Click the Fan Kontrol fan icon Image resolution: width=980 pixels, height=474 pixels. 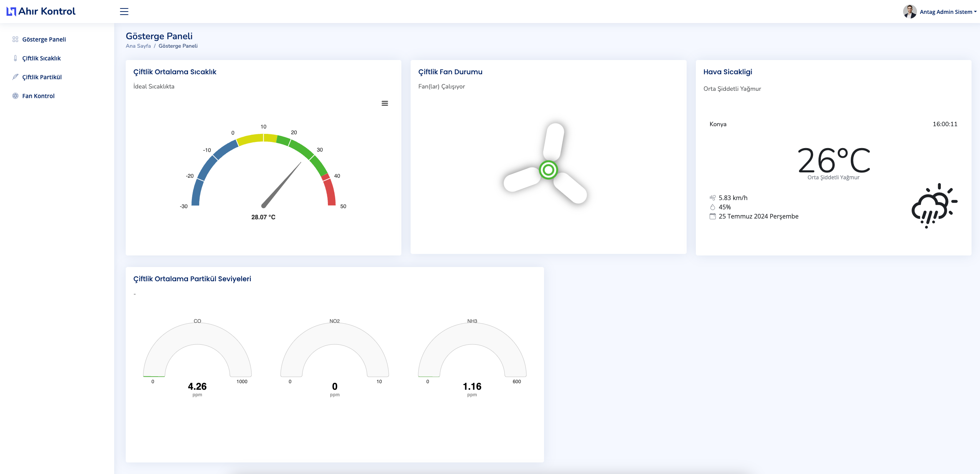15,96
